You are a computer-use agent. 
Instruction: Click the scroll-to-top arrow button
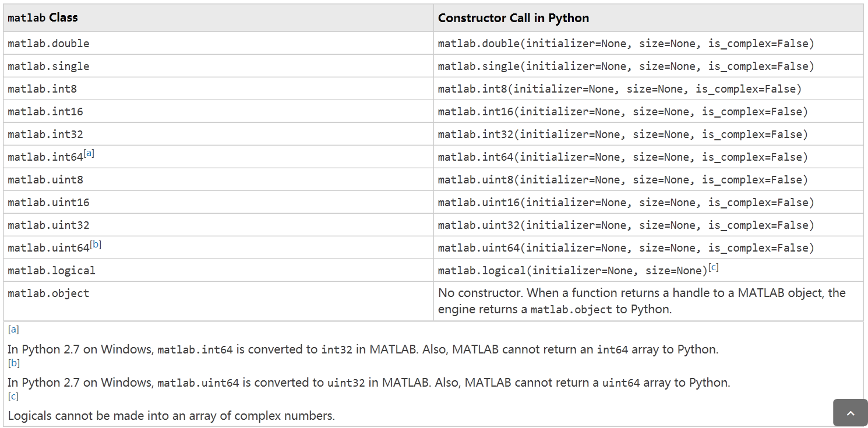pyautogui.click(x=850, y=413)
